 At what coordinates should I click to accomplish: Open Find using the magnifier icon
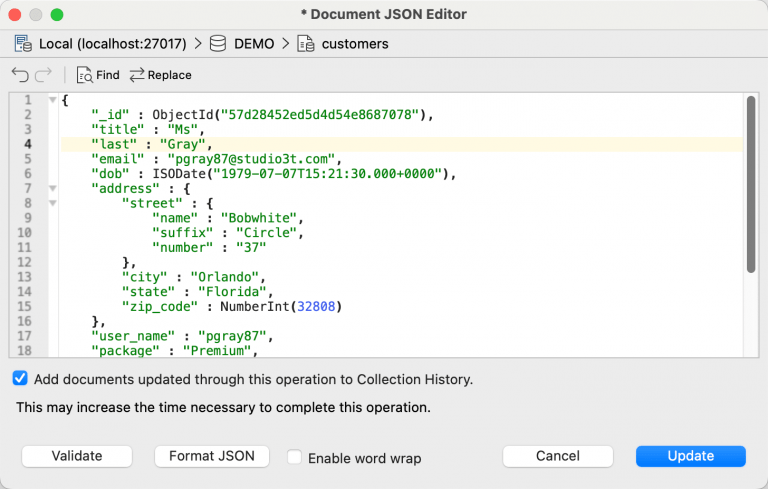[x=84, y=75]
